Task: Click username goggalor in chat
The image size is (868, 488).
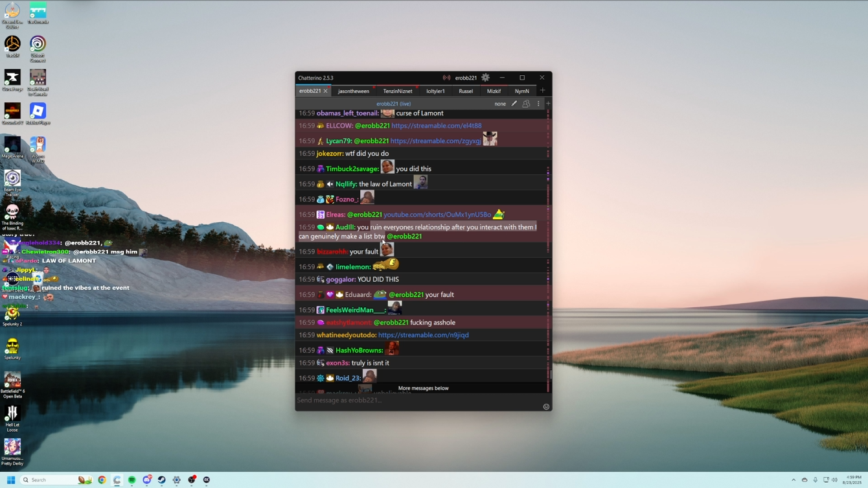Action: coord(340,279)
